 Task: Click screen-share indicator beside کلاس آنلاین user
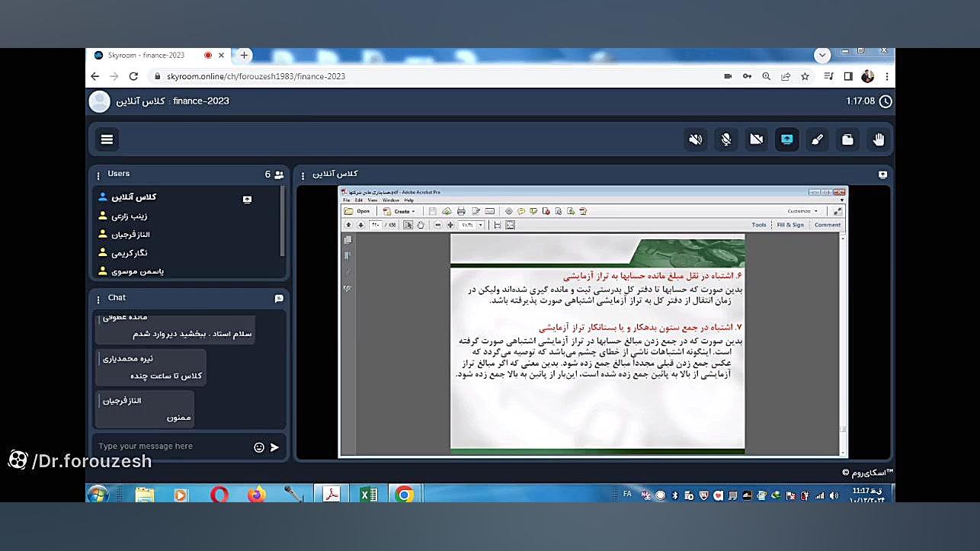click(247, 199)
